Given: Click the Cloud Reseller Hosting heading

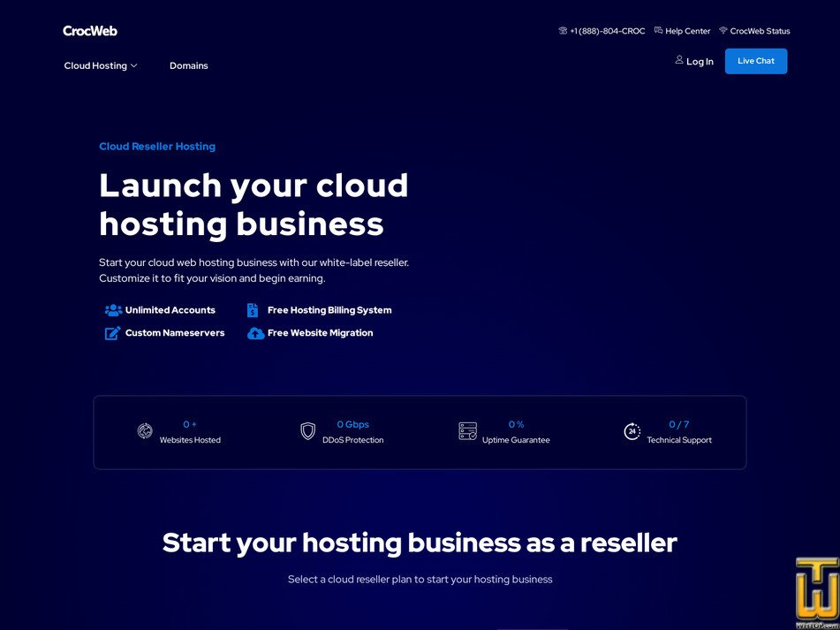Looking at the screenshot, I should click(157, 147).
